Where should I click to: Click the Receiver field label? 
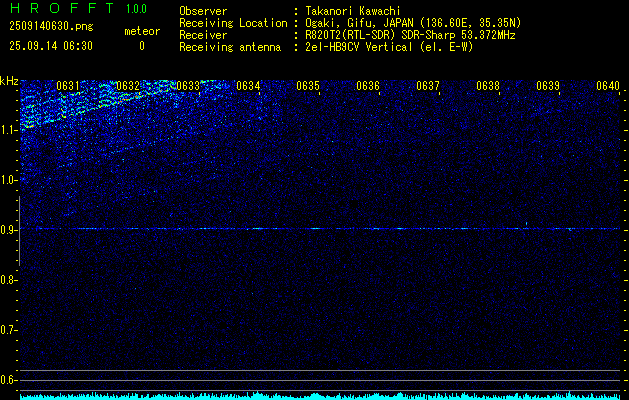203,35
